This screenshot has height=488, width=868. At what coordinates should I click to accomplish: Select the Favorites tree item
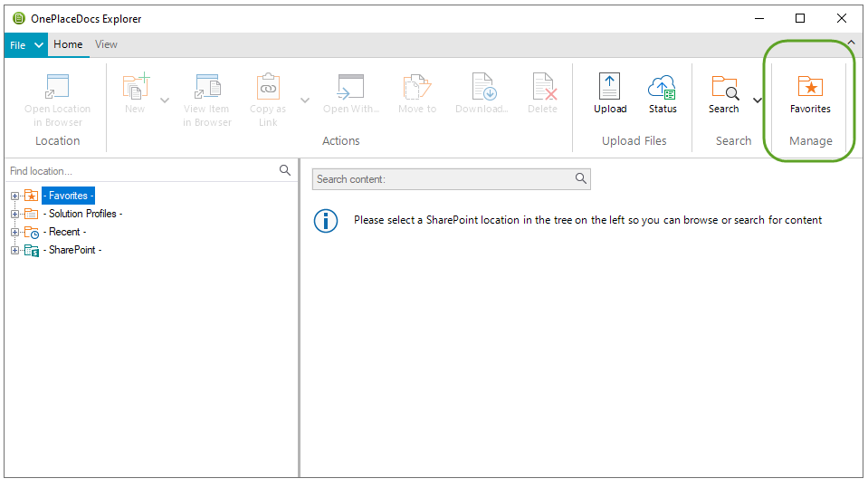click(68, 196)
